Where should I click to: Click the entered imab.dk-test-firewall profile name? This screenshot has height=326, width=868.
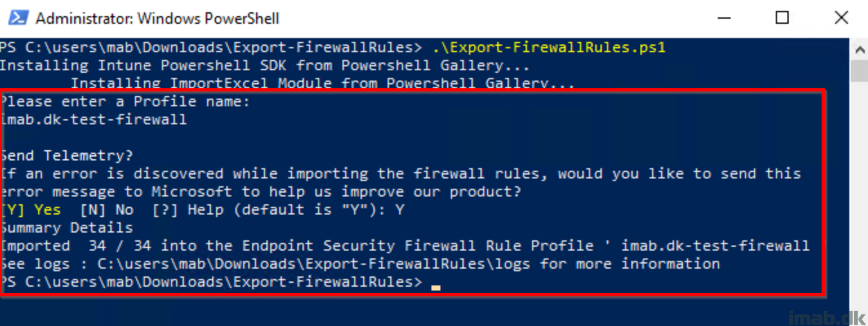coord(94,120)
